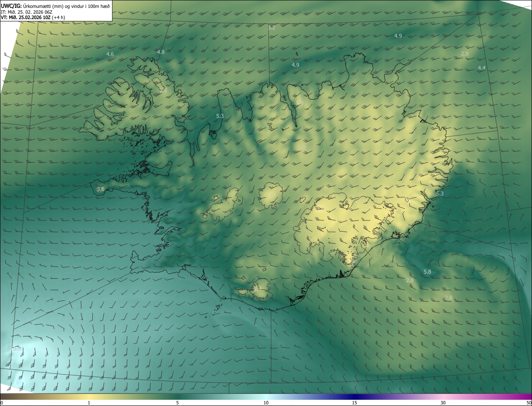Click the 3.6 value label on the map
Viewport: 532px width, 406px height.
point(101,189)
